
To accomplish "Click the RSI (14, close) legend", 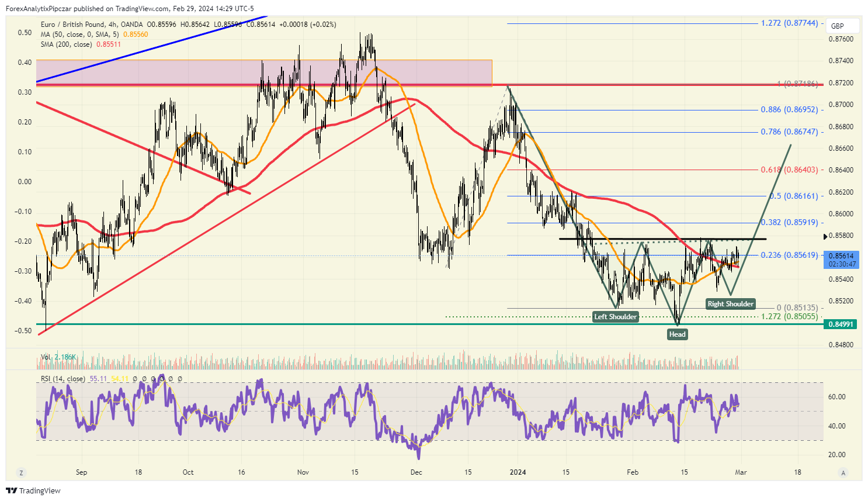I will click(63, 379).
